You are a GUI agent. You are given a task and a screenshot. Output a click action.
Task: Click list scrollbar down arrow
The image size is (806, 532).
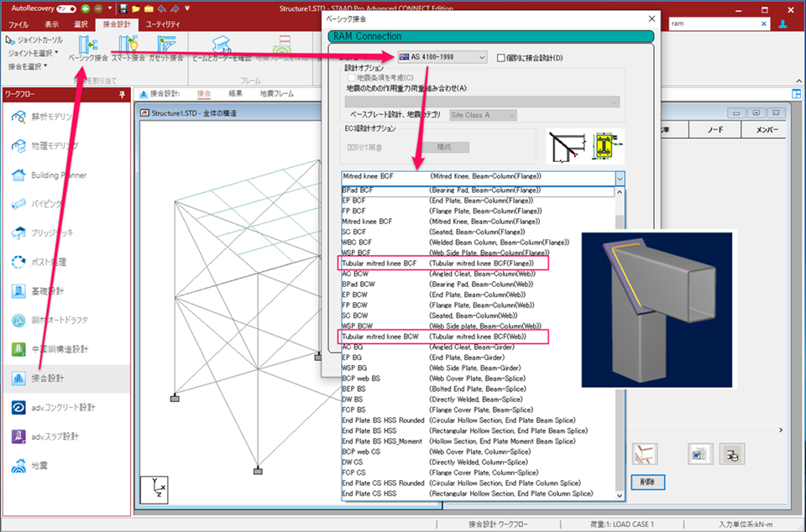point(620,496)
